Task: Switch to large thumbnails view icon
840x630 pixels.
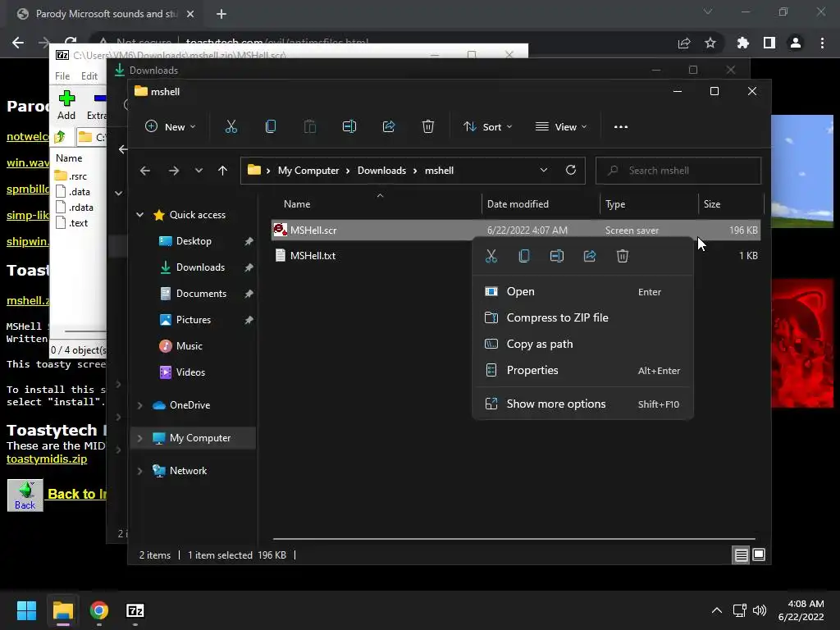Action: (759, 555)
